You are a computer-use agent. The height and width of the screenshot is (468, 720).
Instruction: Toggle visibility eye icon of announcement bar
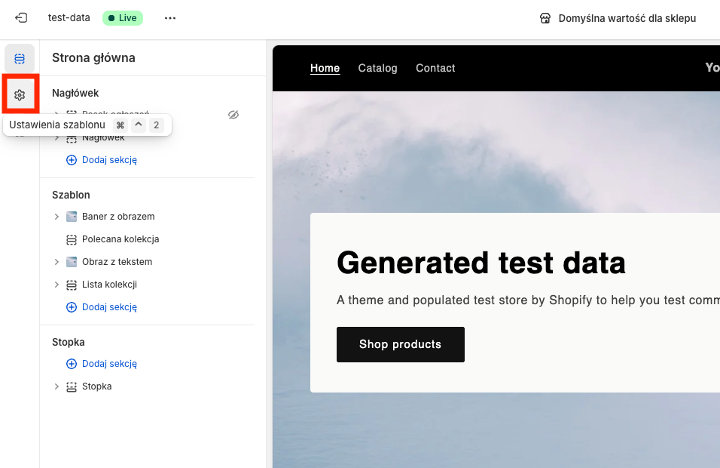[233, 115]
